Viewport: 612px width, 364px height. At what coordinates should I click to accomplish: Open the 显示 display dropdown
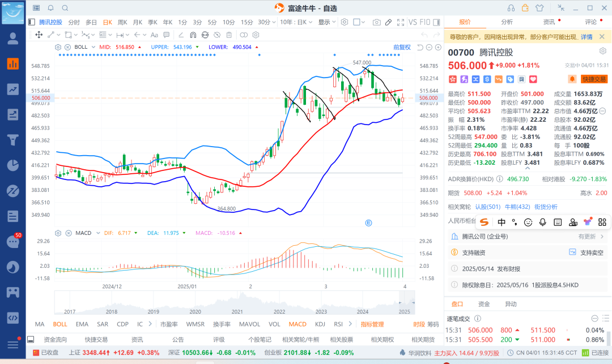click(326, 22)
